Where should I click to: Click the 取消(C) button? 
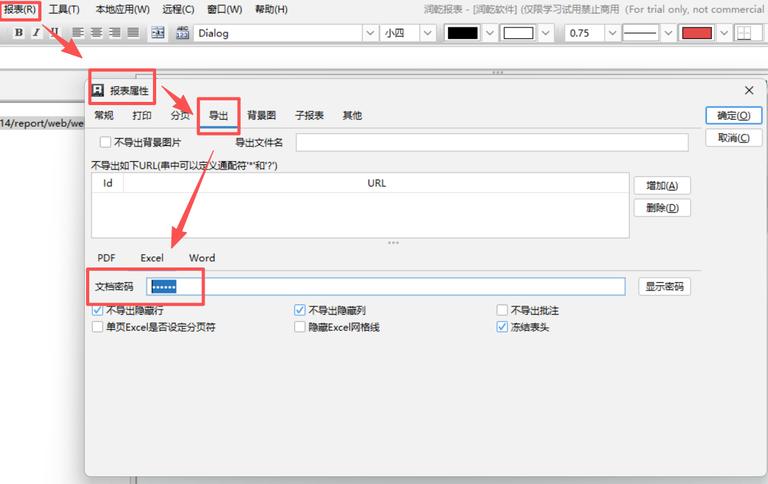pyautogui.click(x=734, y=138)
